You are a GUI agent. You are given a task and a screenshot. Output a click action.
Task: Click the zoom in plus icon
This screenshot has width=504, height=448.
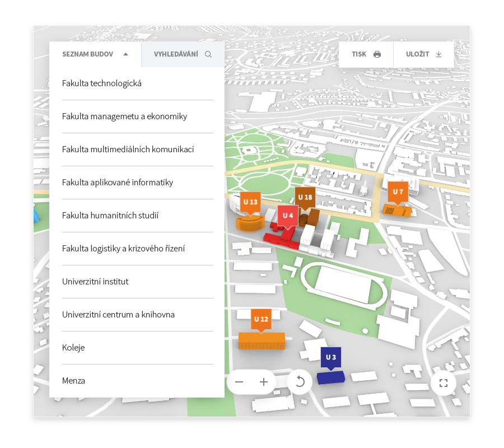264,382
